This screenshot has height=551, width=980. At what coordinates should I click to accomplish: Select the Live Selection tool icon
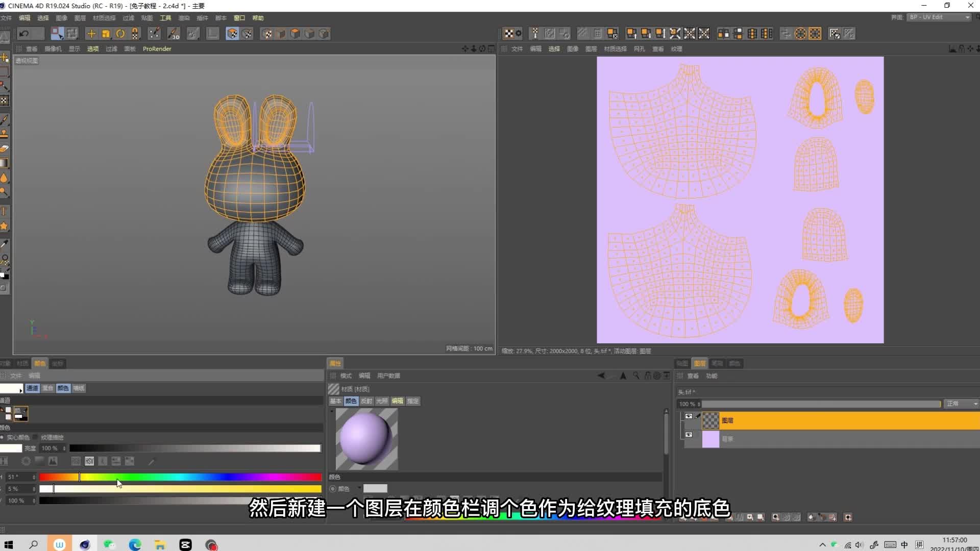coord(57,34)
